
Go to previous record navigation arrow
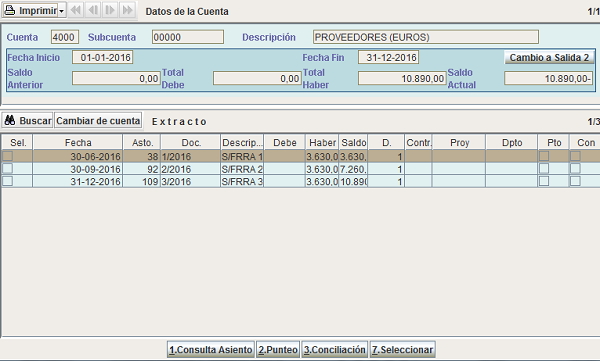93,10
